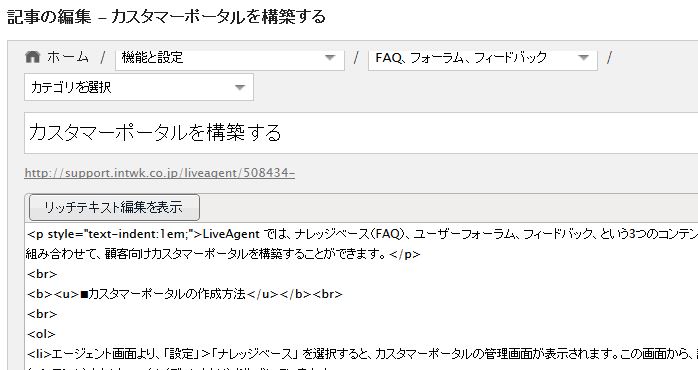Click the 機能と設定 dropdown arrow
The height and width of the screenshot is (370, 698).
(x=330, y=57)
